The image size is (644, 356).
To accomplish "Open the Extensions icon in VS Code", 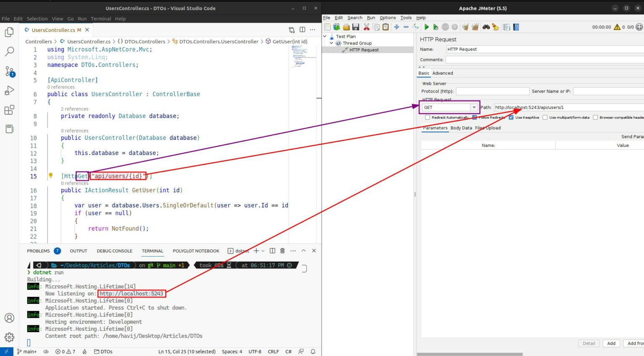I will click(x=9, y=110).
